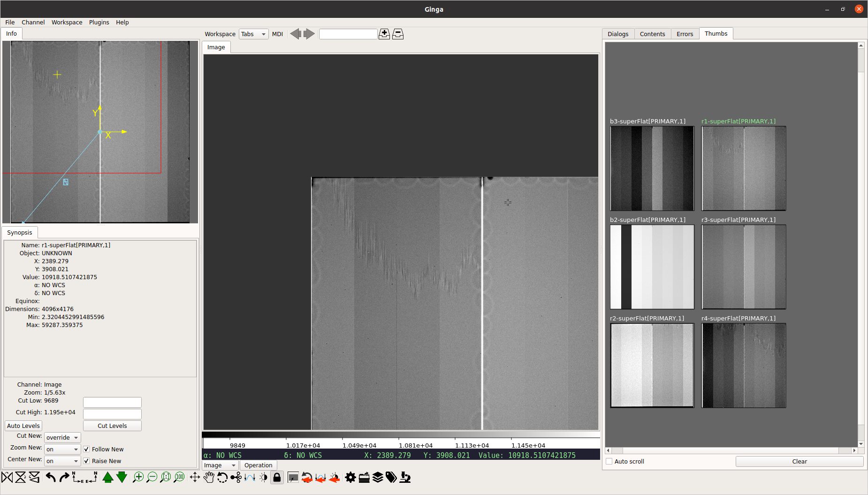Switch to the Contents tab
Screen dimensions: 868x495
coord(652,34)
